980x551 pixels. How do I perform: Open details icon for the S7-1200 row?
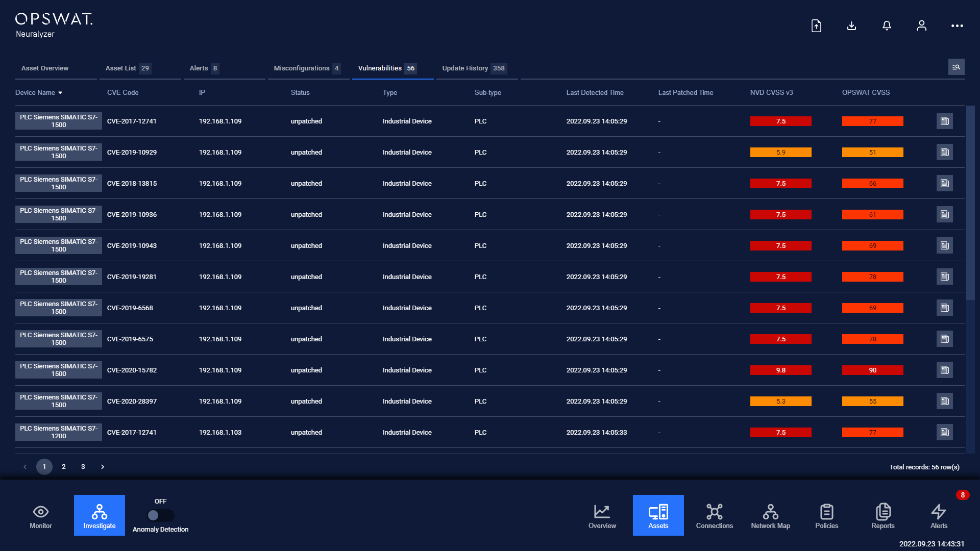(944, 432)
